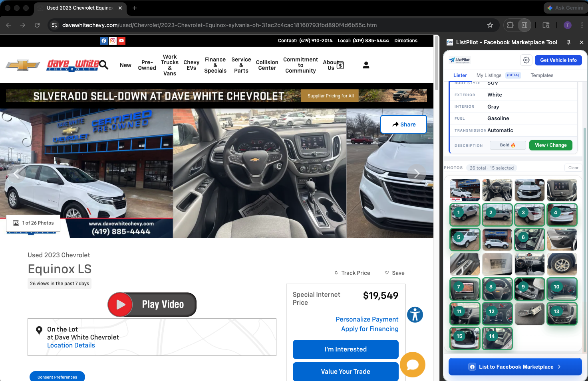The image size is (588, 381).
Task: Open the Collision Center menu
Action: click(267, 65)
